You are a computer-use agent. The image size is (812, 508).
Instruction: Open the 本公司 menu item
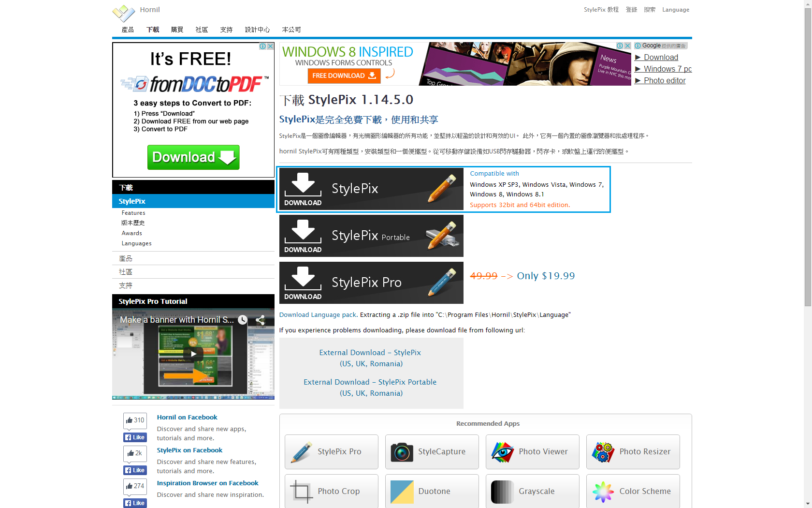291,30
